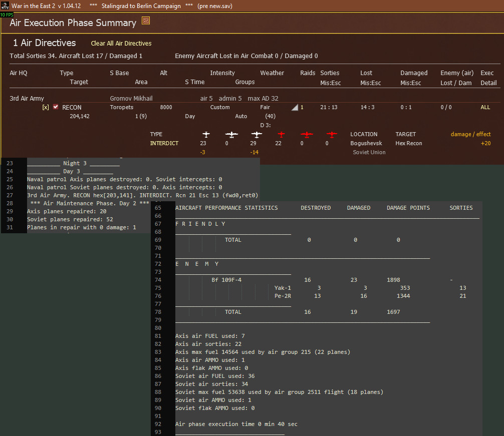Toggle the RECON directive checkbox
504x436 pixels.
click(56, 107)
